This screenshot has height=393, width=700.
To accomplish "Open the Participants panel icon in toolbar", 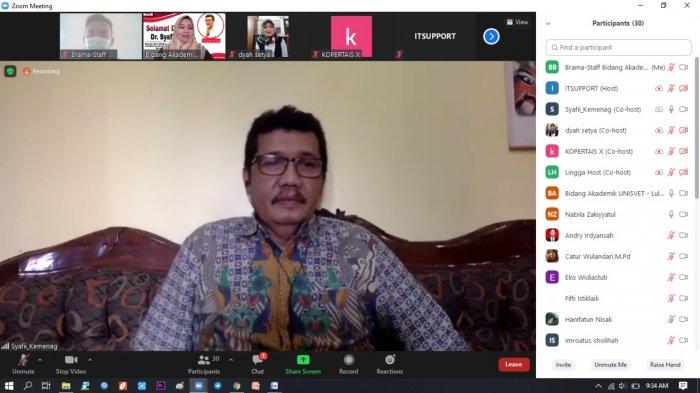I will [x=204, y=360].
